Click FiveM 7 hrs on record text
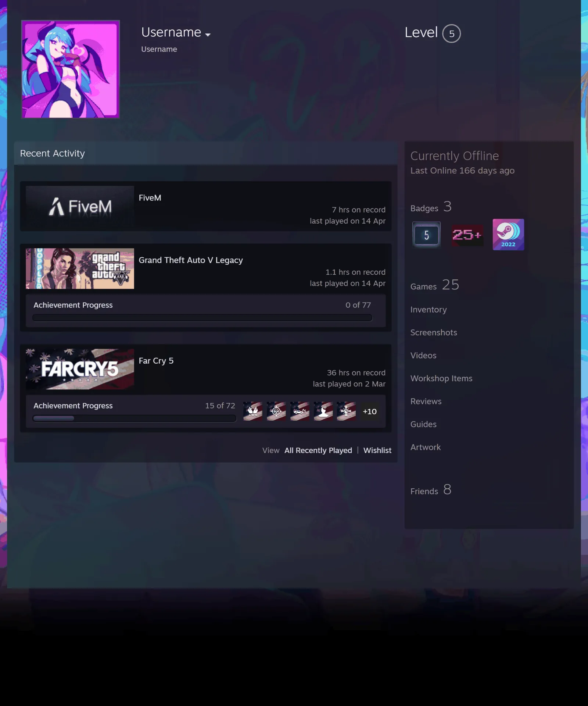588x706 pixels. pos(359,210)
